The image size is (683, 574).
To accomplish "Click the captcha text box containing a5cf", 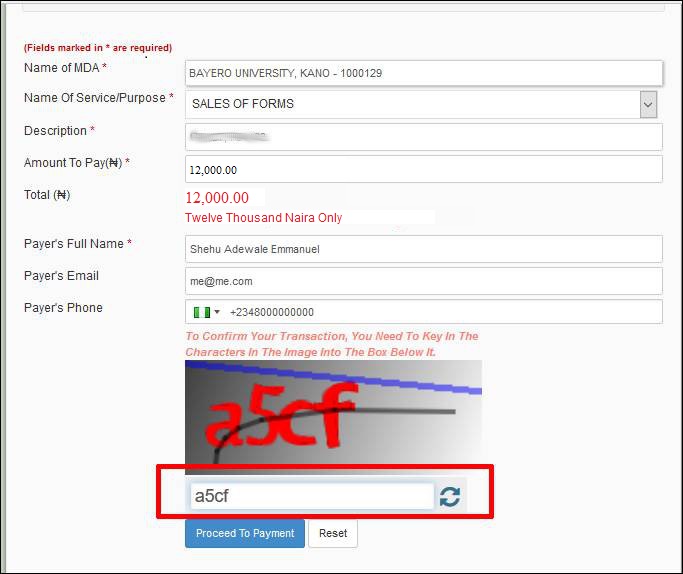I will tap(312, 496).
